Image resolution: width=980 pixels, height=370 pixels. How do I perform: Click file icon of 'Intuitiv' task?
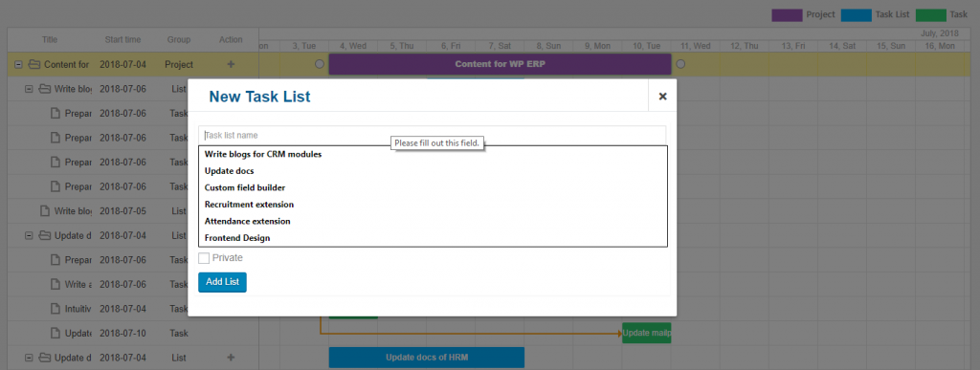click(55, 309)
